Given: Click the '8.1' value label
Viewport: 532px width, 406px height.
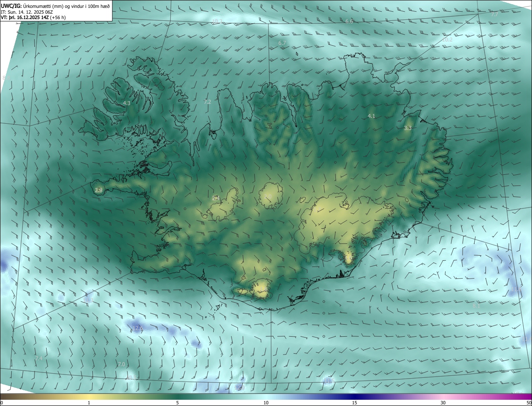Looking at the screenshot, I should 476,306.
